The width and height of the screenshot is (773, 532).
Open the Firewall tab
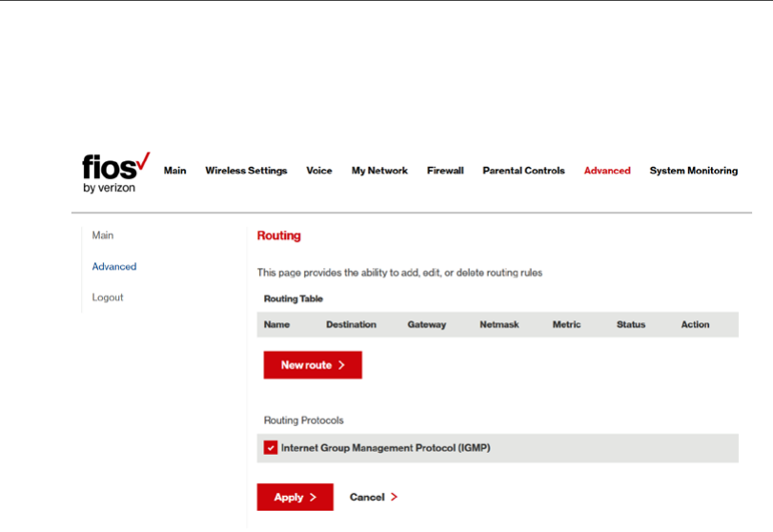click(x=445, y=171)
